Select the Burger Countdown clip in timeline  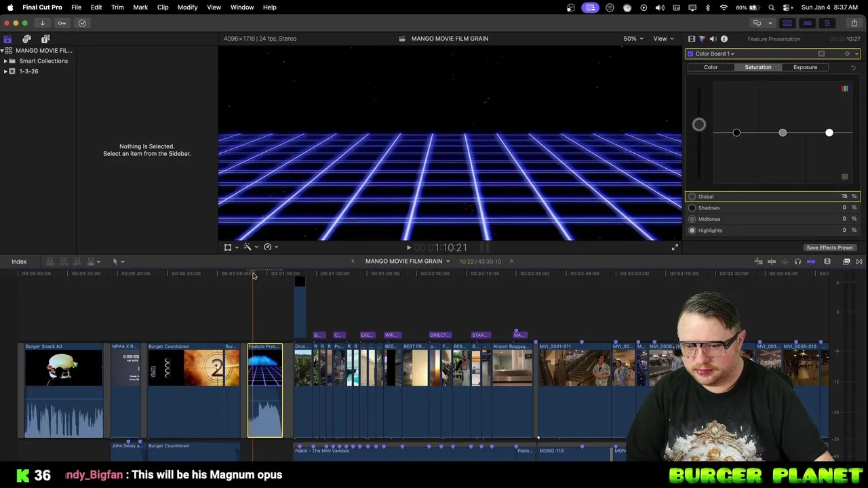tap(194, 390)
